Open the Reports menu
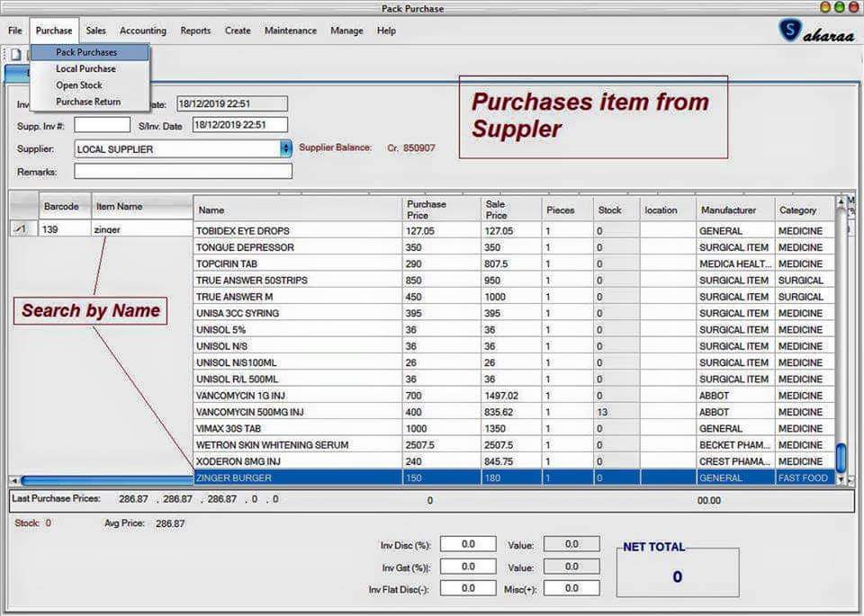The image size is (864, 616). (x=195, y=31)
